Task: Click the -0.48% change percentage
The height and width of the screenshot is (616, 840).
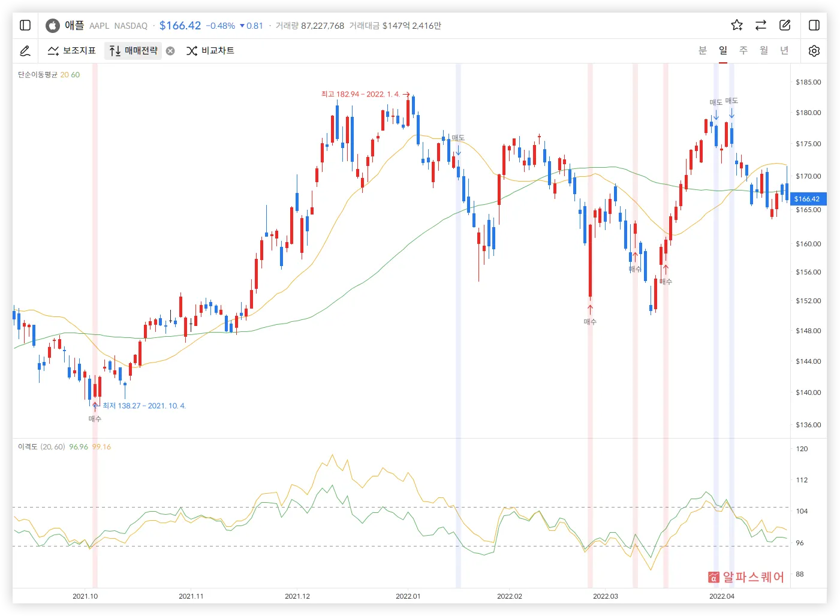Action: (220, 26)
